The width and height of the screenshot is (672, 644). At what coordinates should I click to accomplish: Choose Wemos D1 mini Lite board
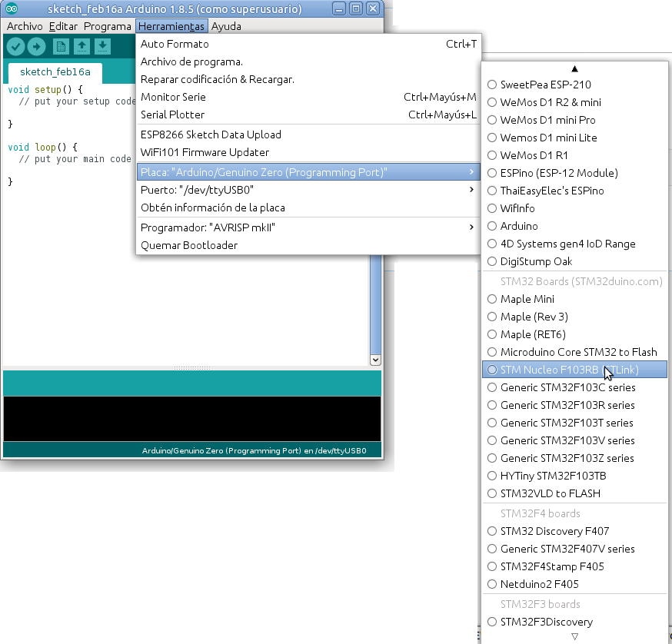(x=574, y=138)
